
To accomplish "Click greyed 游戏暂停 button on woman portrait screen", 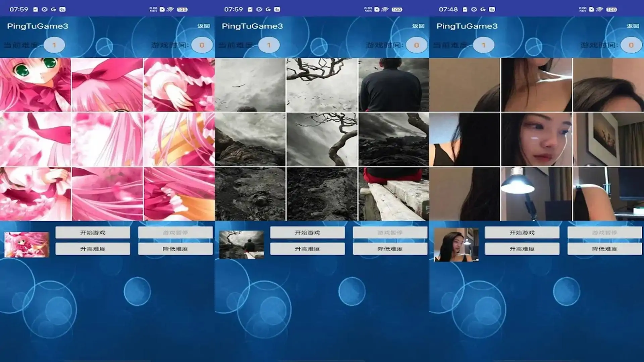I will (x=605, y=232).
